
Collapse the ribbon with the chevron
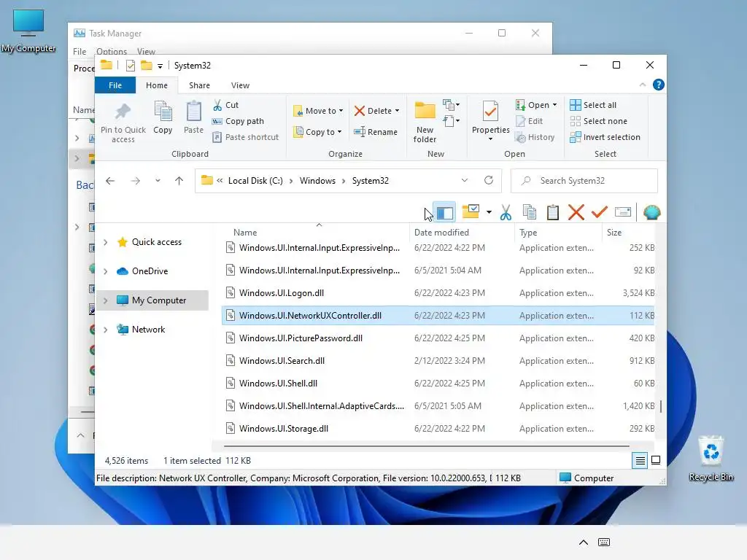[643, 85]
